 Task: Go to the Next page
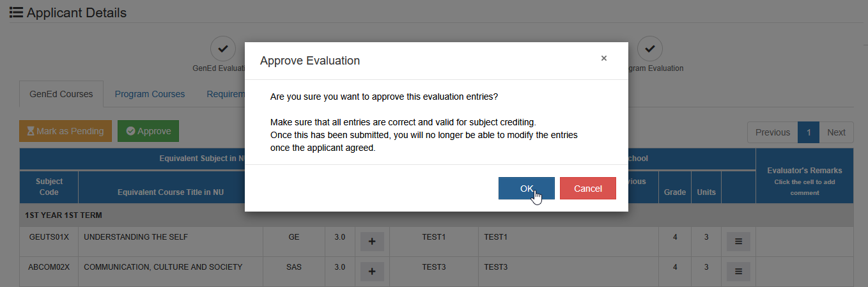[x=836, y=132]
